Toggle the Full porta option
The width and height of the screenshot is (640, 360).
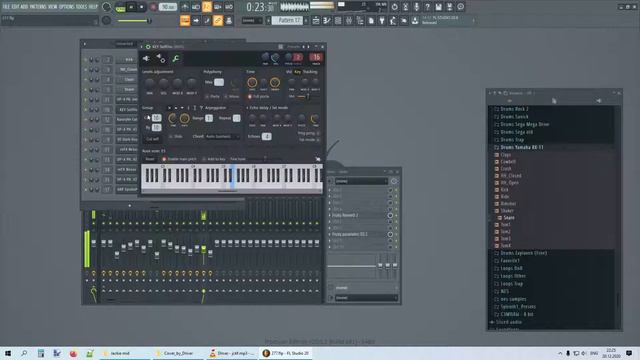coord(258,97)
